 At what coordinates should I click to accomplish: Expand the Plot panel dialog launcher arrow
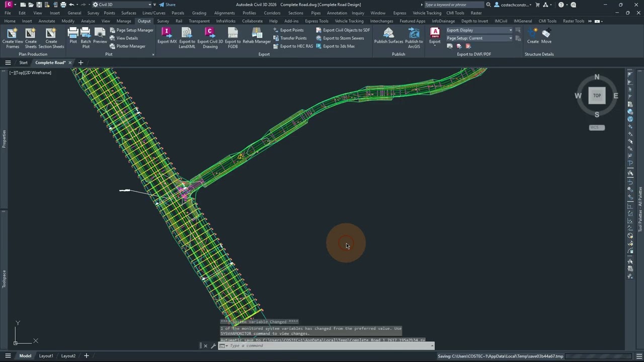tap(153, 54)
